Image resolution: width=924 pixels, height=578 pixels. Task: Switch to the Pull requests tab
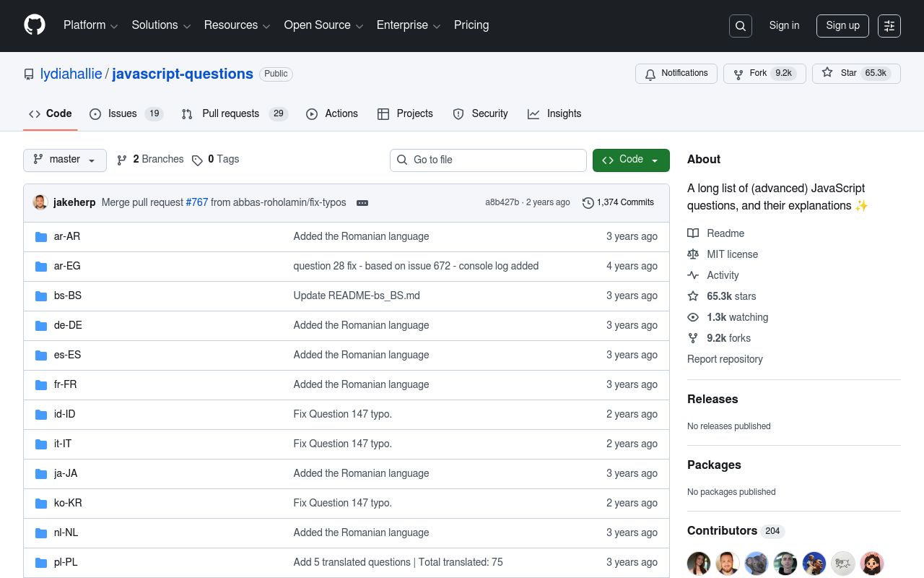click(x=231, y=113)
